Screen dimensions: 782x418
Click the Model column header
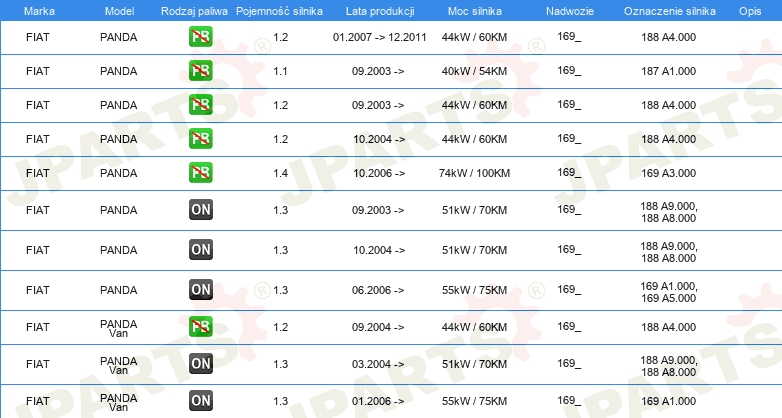(120, 11)
